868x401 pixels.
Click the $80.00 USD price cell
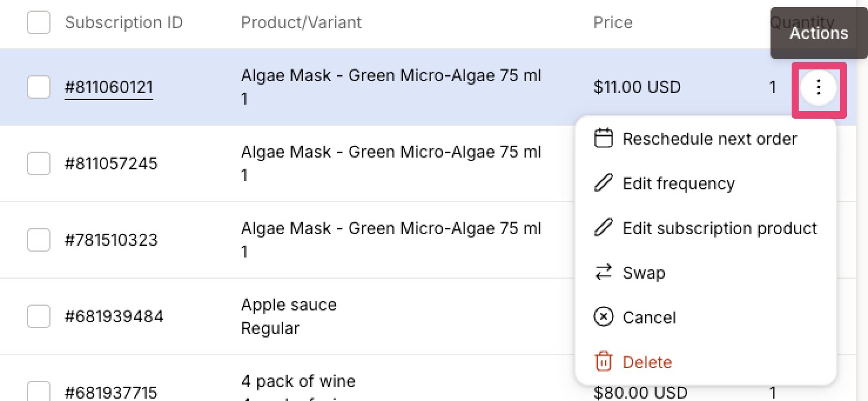pos(640,392)
